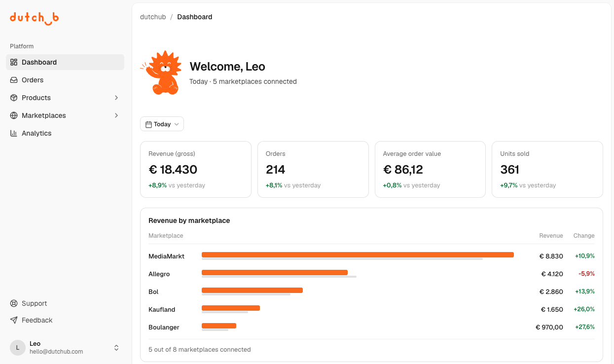Click the 361 units sold figure
Image resolution: width=614 pixels, height=364 pixels.
(x=509, y=170)
